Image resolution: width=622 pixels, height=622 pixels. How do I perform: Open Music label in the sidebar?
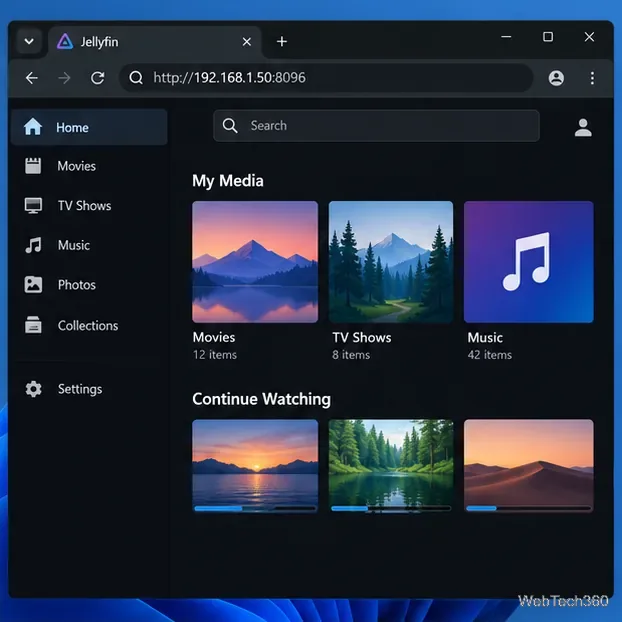tap(74, 245)
